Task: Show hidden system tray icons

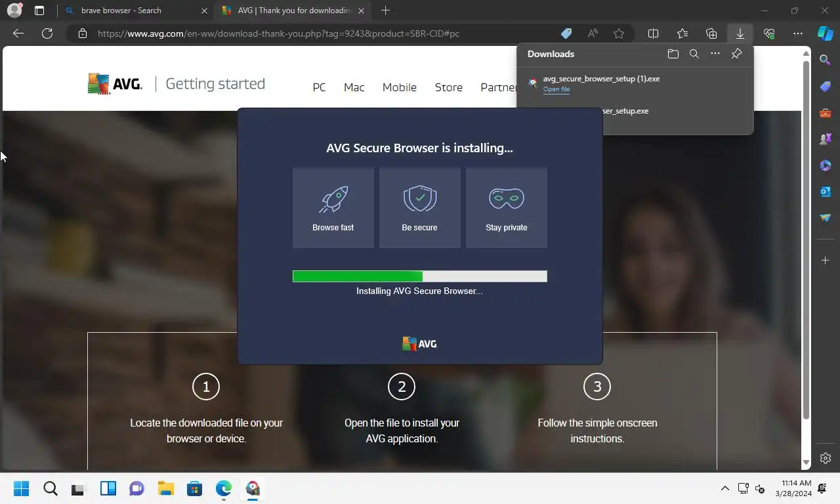Action: pos(724,488)
